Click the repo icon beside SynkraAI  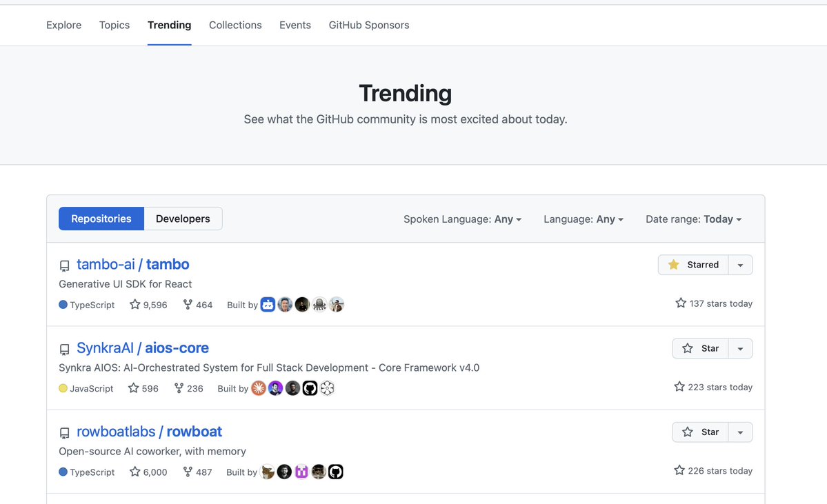[64, 350]
